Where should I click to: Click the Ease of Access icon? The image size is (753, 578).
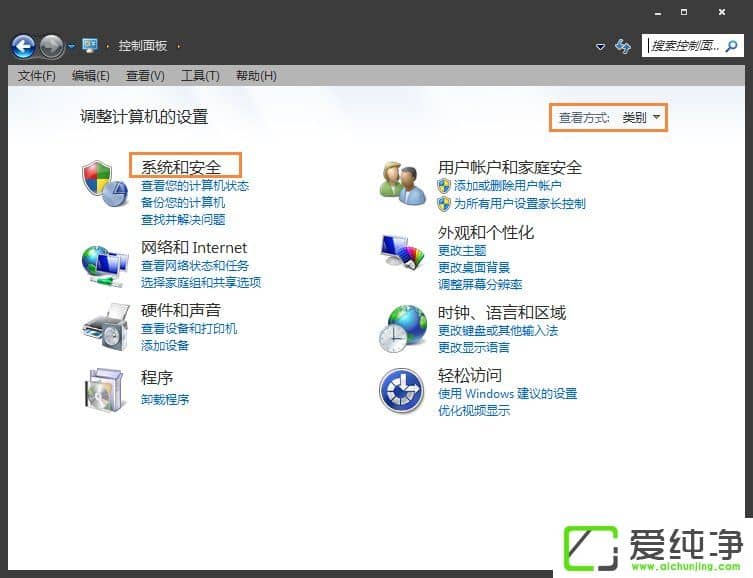pyautogui.click(x=402, y=390)
